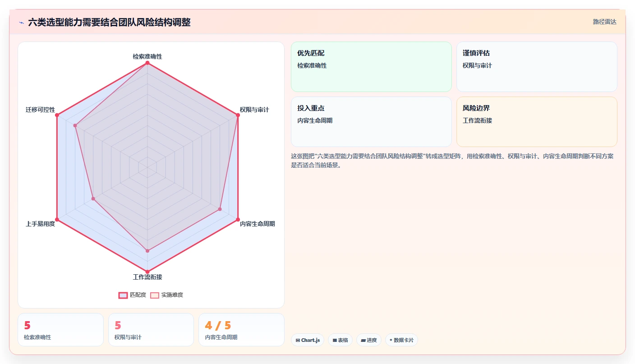Click the radar axis label 检索准确性

pos(147,56)
